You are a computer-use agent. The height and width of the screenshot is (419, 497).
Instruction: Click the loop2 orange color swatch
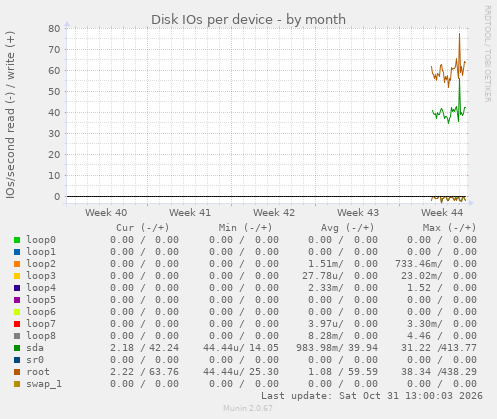(17, 264)
